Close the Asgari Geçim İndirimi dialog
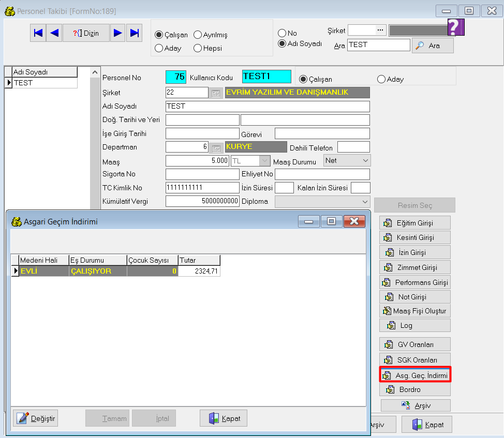 pos(354,221)
